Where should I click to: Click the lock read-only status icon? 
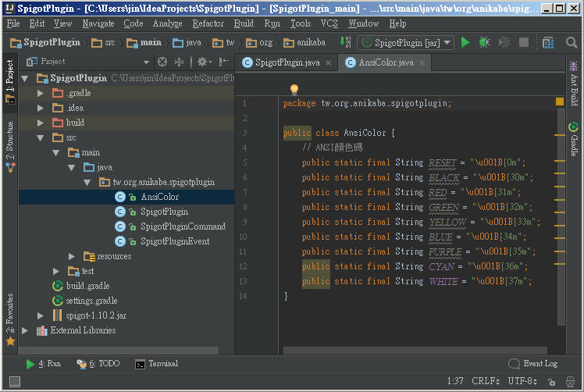[x=551, y=382]
